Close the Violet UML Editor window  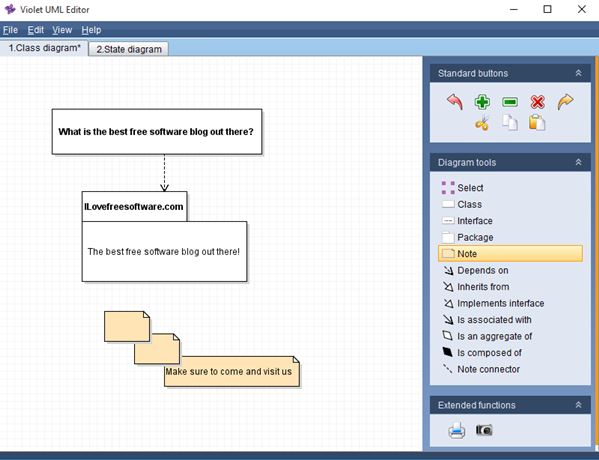581,9
